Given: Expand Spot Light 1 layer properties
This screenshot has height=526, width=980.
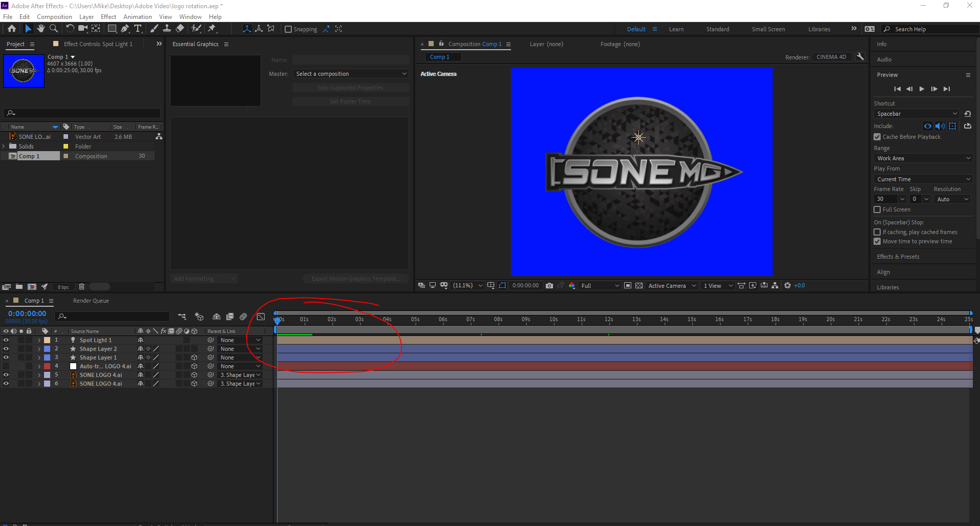Looking at the screenshot, I should click(39, 340).
